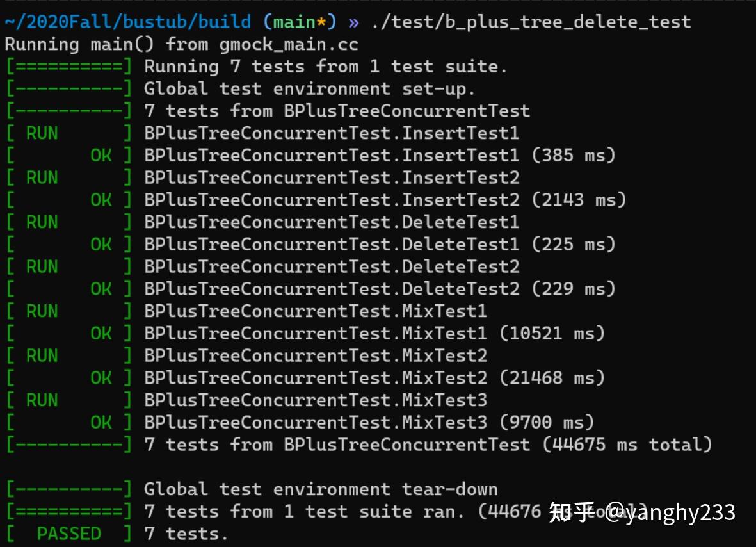Click the 知乎 @yanghy233 watermark
This screenshot has width=756, height=547.
click(x=642, y=512)
